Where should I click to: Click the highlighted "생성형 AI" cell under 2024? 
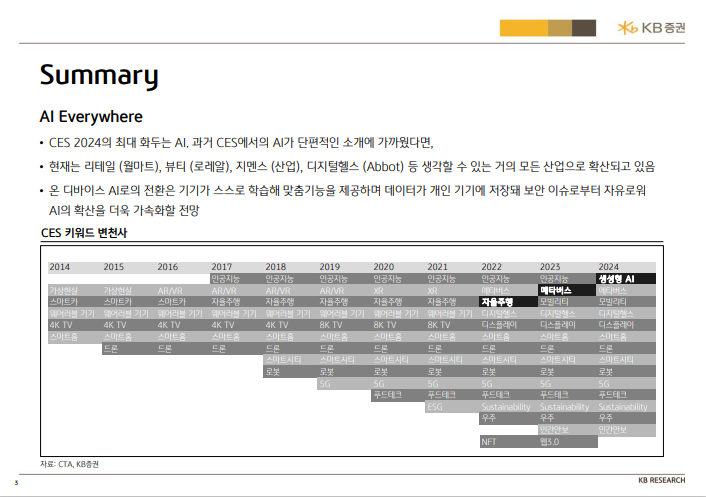pyautogui.click(x=626, y=279)
